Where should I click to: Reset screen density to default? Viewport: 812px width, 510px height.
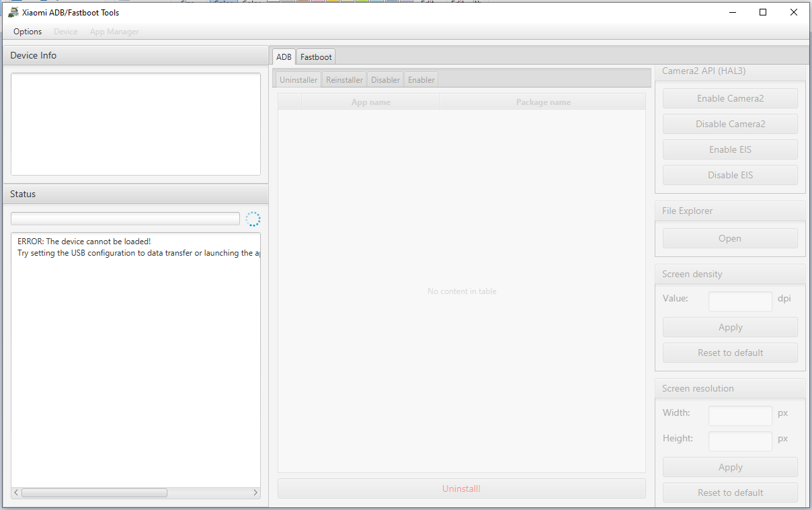[x=730, y=353]
